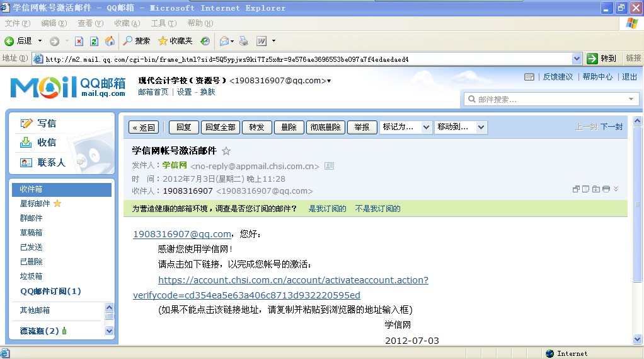Open the 标记为 dropdown
644x359 pixels.
(x=405, y=127)
